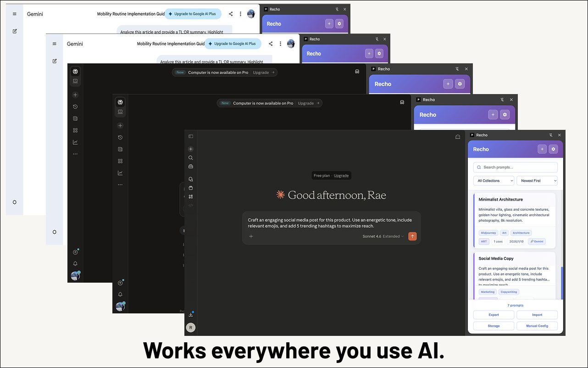This screenshot has height=368, width=588.
Task: Click the Search prompts field
Action: 516,167
